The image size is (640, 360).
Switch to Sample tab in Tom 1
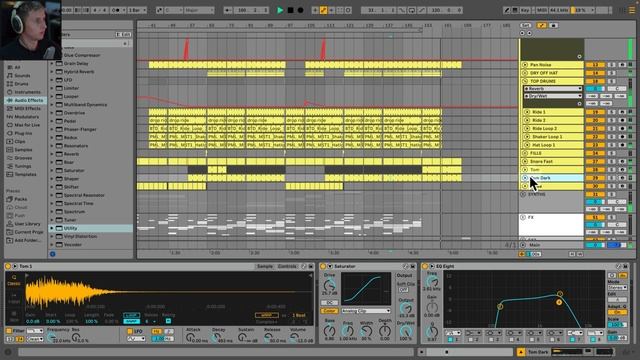[264, 266]
